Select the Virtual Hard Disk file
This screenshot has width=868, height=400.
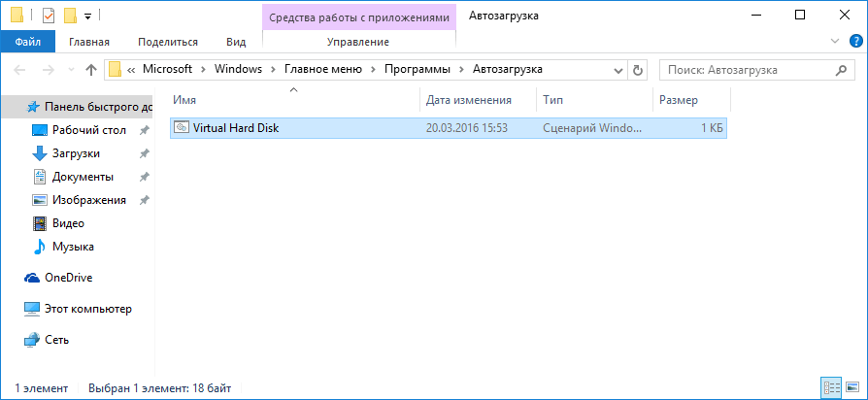pyautogui.click(x=236, y=128)
